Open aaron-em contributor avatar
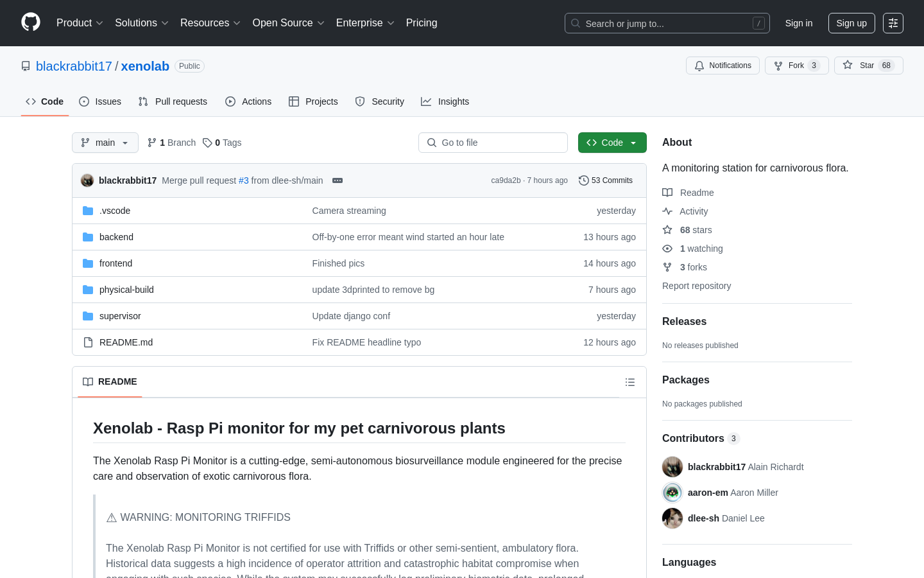This screenshot has height=578, width=924. pos(672,493)
